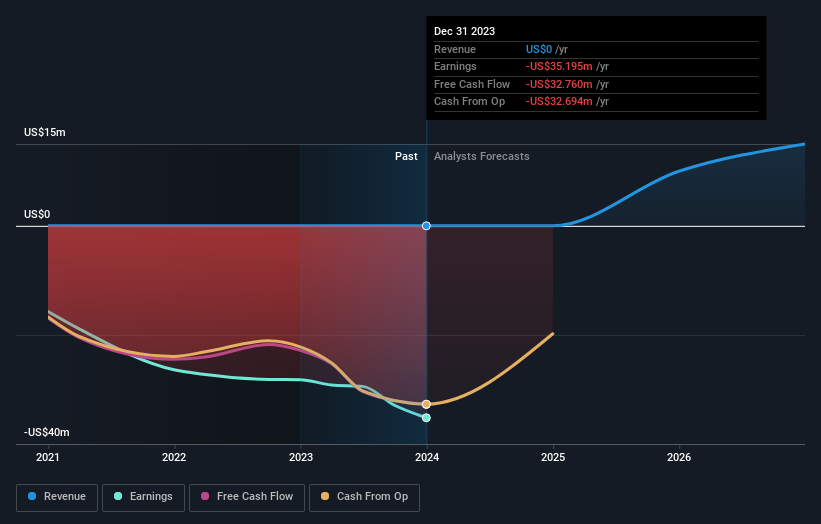Image resolution: width=821 pixels, height=524 pixels.
Task: Click the Dec 31 2023 tooltip date
Action: 464,31
